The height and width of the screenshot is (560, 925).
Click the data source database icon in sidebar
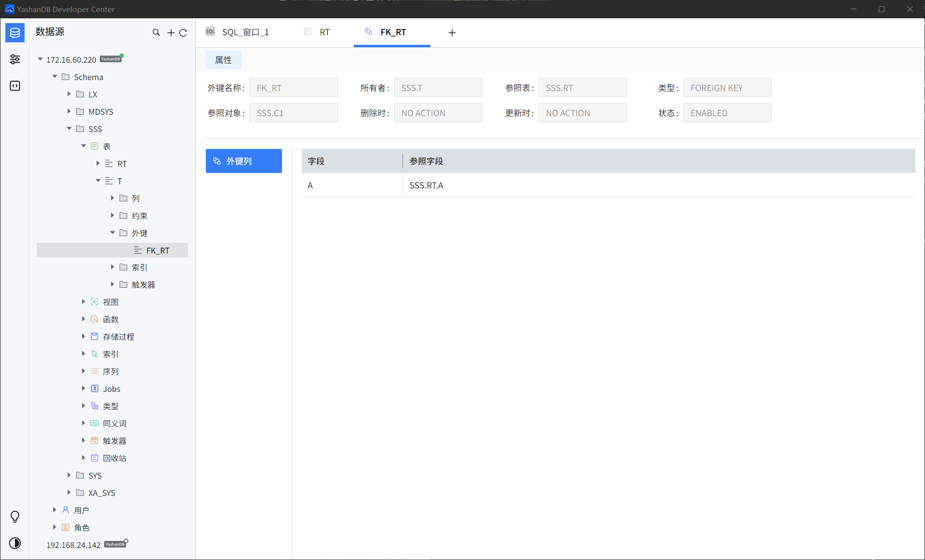click(15, 33)
